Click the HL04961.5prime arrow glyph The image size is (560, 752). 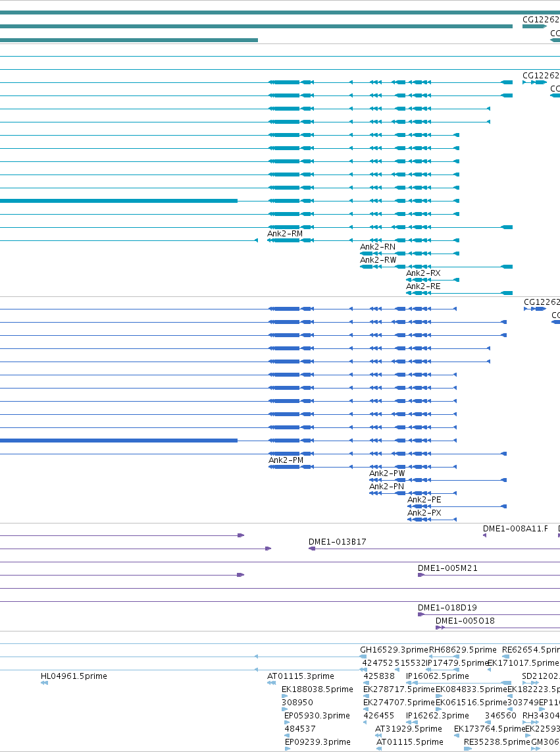pyautogui.click(x=44, y=683)
